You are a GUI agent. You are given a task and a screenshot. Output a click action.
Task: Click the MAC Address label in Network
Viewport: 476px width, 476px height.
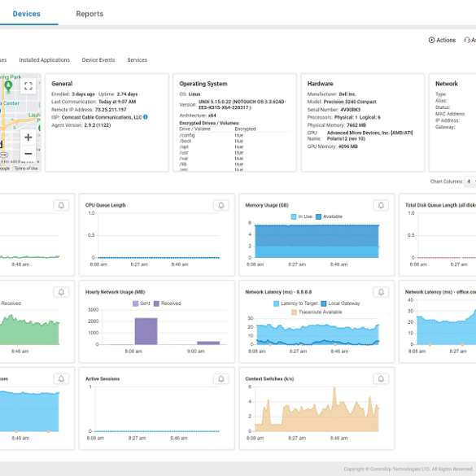point(450,114)
